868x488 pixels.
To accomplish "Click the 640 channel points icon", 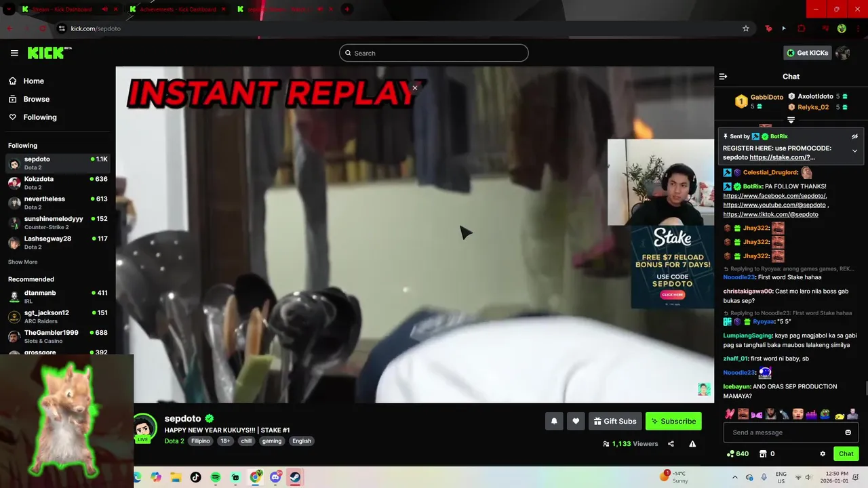I will [730, 453].
